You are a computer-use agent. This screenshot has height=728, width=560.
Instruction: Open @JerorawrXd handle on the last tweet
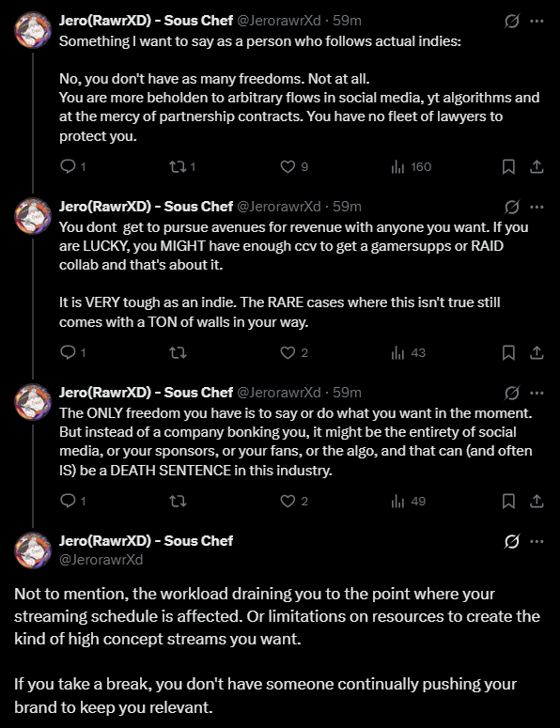tap(101, 560)
